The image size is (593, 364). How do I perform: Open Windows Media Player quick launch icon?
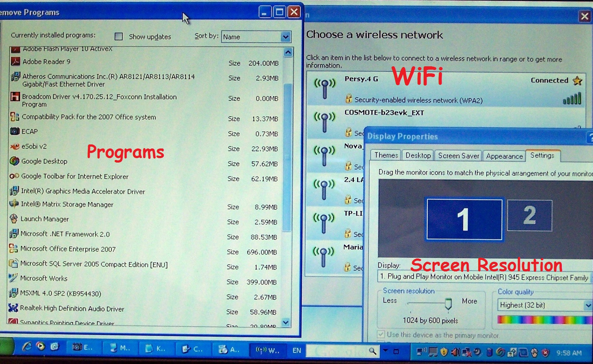pyautogui.click(x=41, y=347)
